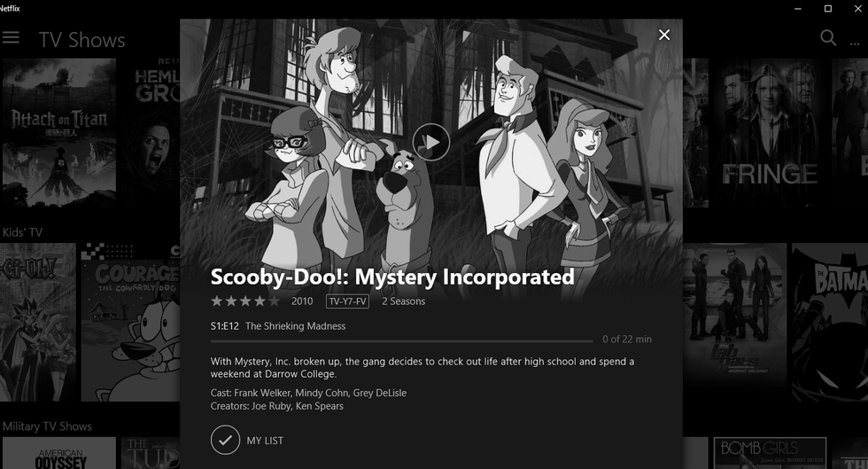Click the 2 Seasons label
Screen dimensions: 868x469
click(404, 301)
